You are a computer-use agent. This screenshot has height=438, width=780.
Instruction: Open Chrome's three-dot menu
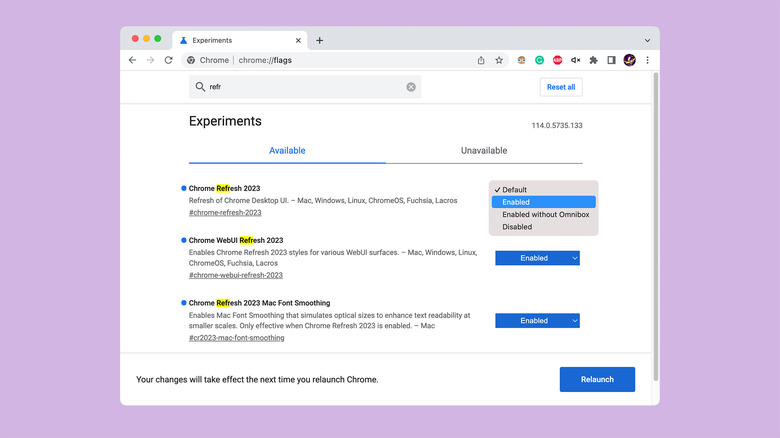click(x=647, y=60)
